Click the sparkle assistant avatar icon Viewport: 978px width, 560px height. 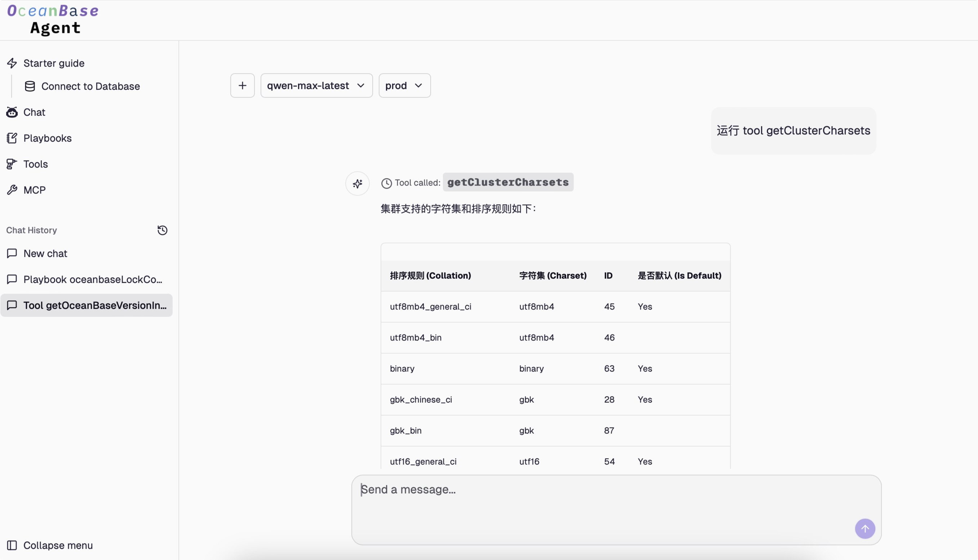coord(357,184)
